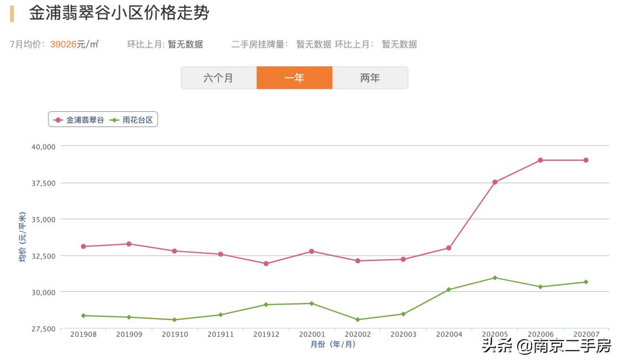Select the red data point at 202001

311,251
